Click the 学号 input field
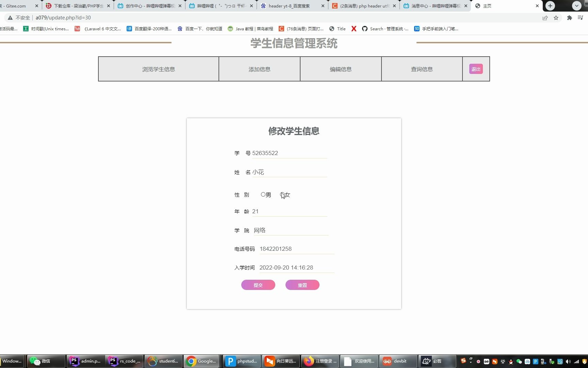 pyautogui.click(x=289, y=153)
